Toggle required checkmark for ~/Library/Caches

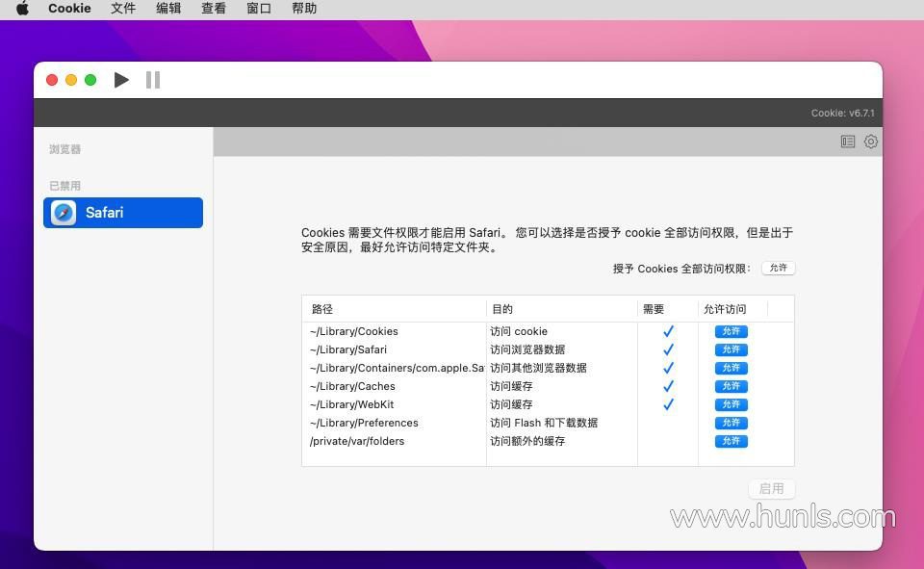pos(668,386)
